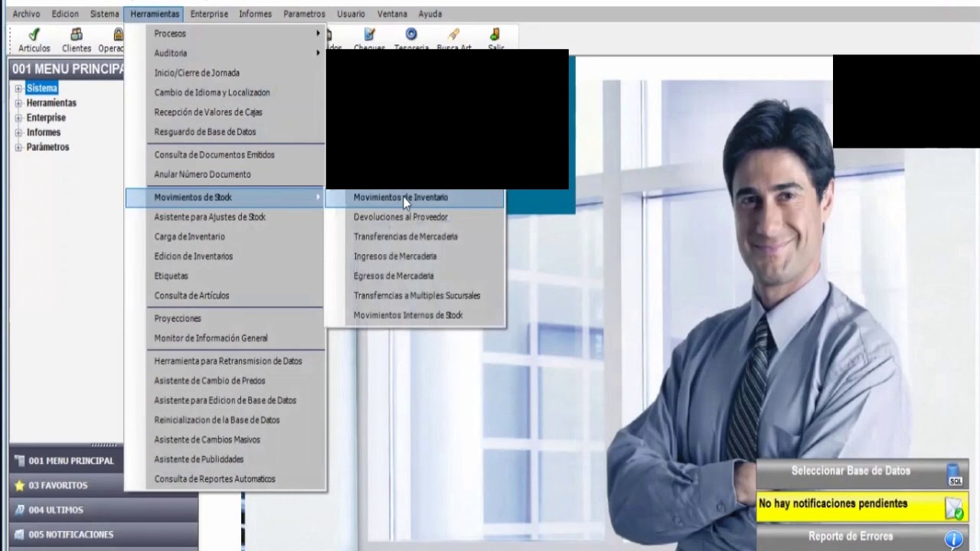
Task: Choose Monitor de Información General
Action: [226, 338]
